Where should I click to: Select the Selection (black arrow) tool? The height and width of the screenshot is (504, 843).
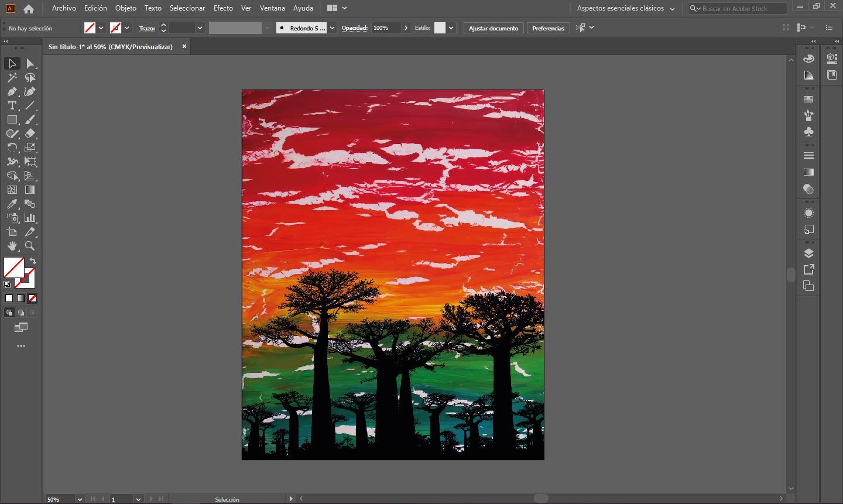click(12, 63)
